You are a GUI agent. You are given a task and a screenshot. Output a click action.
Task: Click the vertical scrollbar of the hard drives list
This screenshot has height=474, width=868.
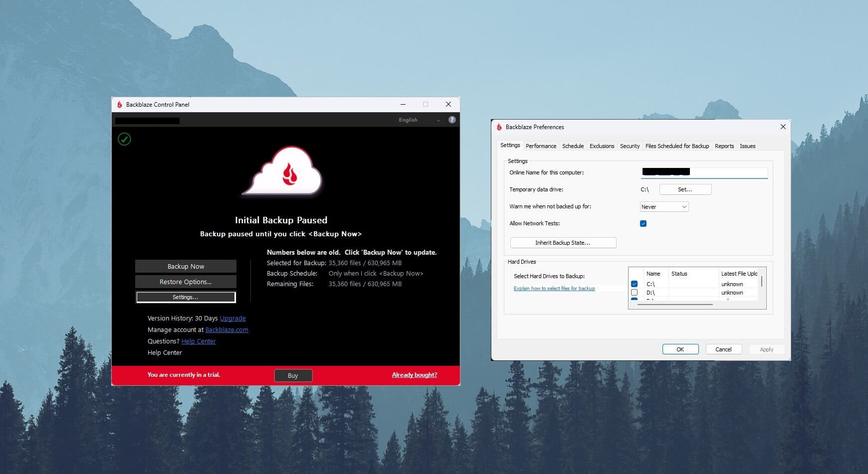click(x=762, y=282)
